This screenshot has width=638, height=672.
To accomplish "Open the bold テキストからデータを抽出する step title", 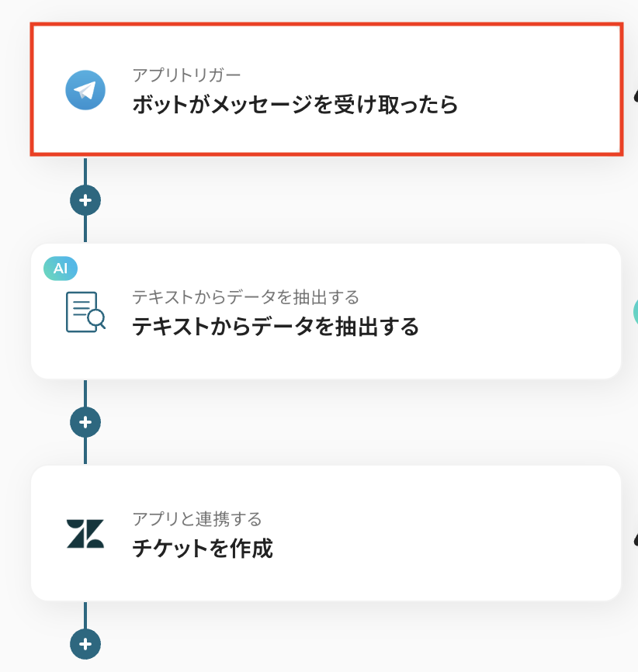I will coord(276,327).
